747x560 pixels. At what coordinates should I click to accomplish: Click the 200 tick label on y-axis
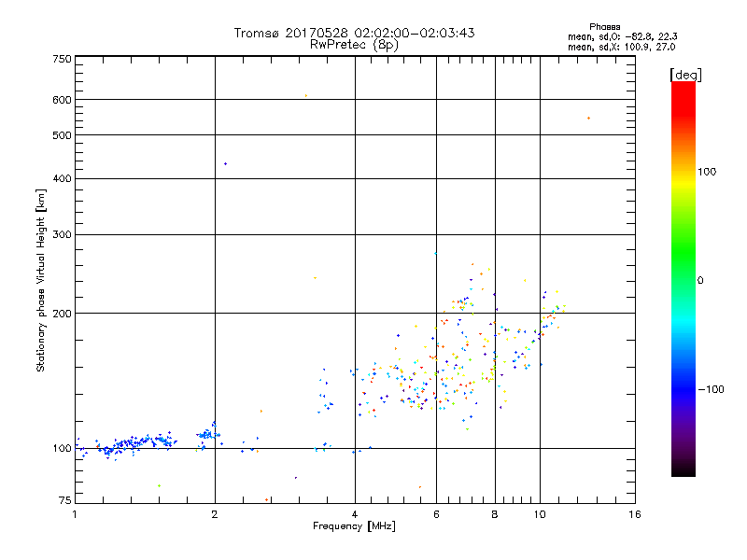pos(62,313)
